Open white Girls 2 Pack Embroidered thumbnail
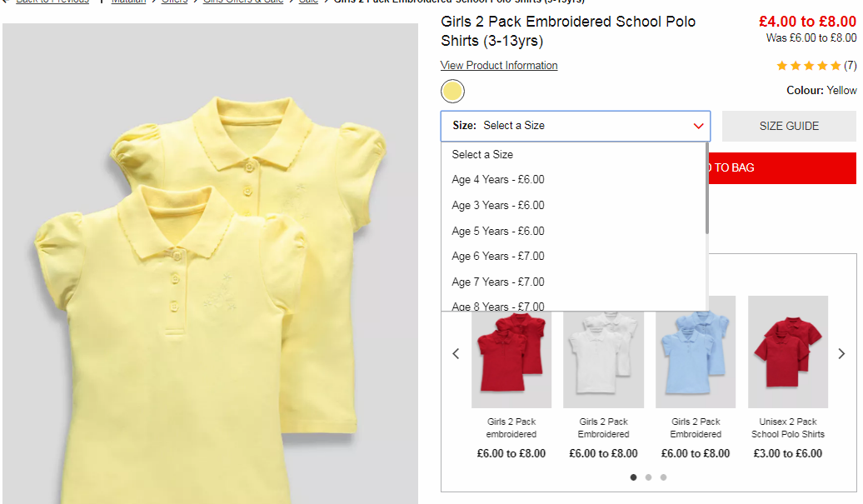The height and width of the screenshot is (504, 863). pyautogui.click(x=603, y=359)
